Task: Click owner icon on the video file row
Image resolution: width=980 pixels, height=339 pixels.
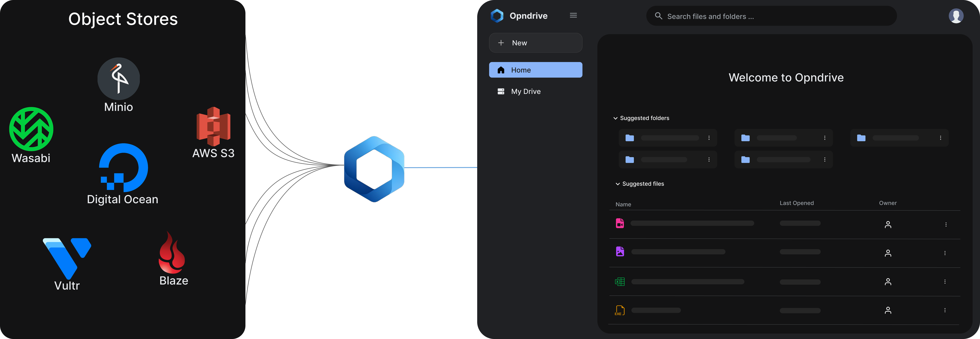Action: (888, 225)
